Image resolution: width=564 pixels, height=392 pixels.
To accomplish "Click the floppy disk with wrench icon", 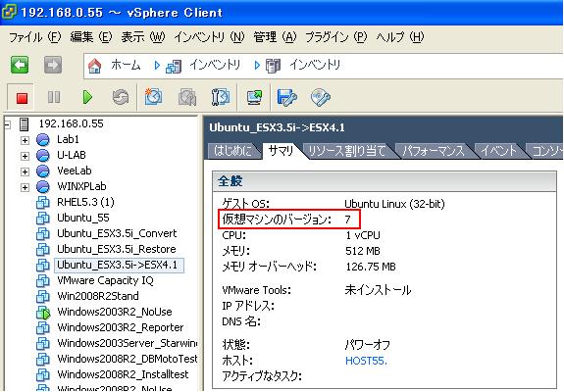I will pos(287,97).
